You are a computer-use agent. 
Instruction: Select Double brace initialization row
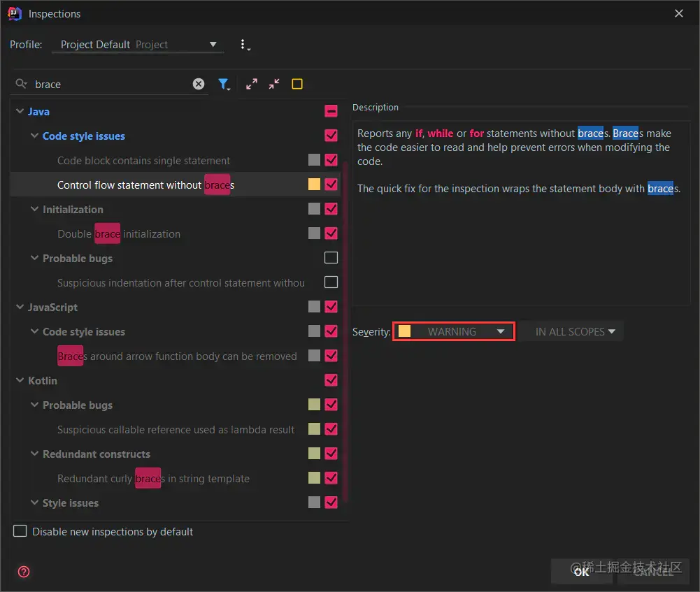(x=175, y=233)
